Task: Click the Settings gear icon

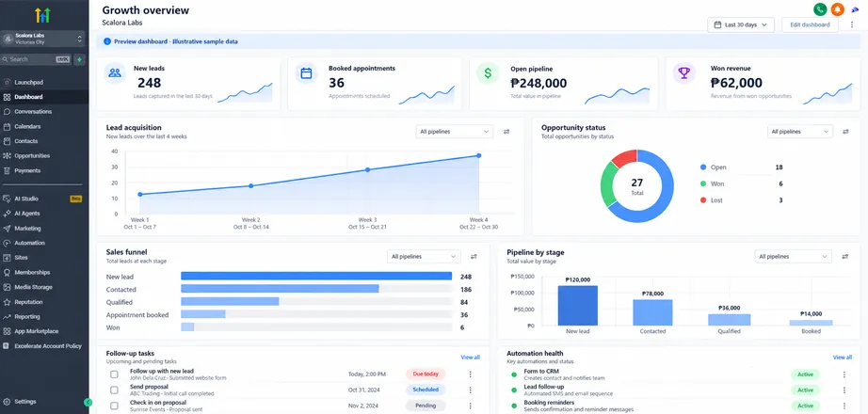Action: 7,402
